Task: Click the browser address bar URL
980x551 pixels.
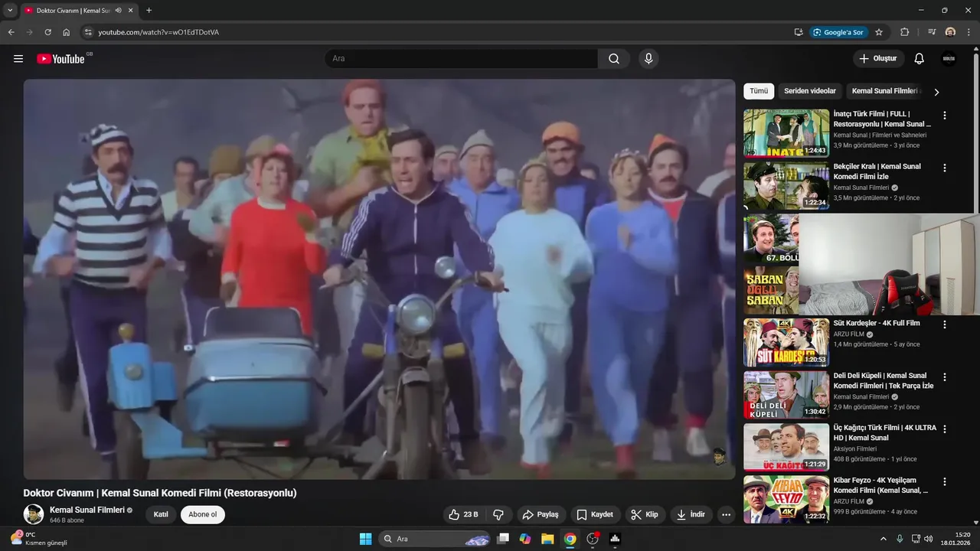Action: point(158,32)
